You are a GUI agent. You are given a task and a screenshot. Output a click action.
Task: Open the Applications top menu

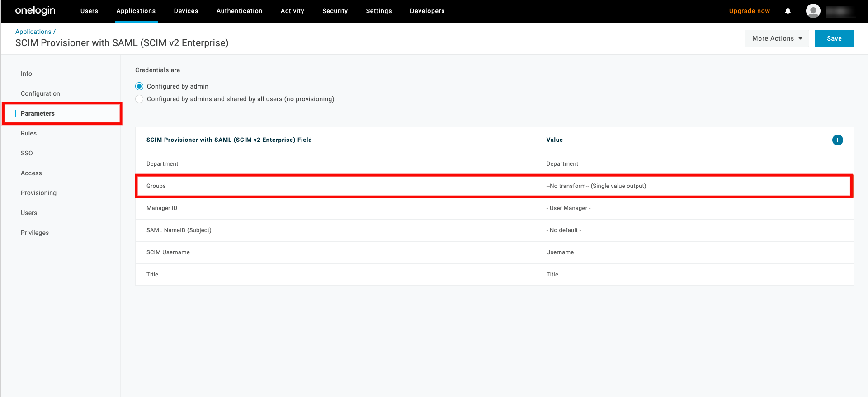136,11
